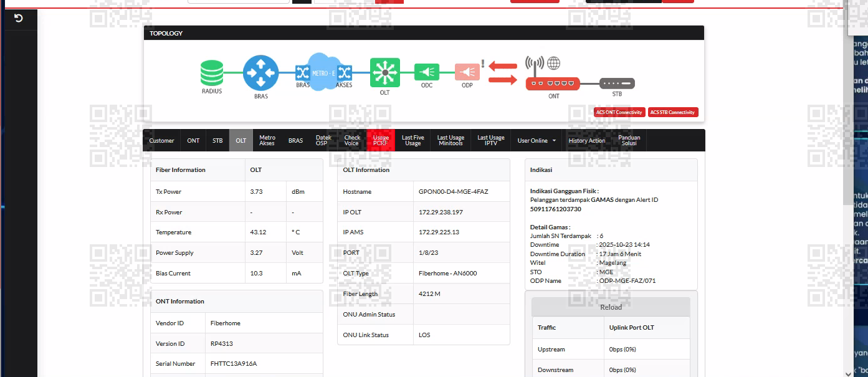The height and width of the screenshot is (377, 868).
Task: Select Downstream value 0bps (0%)
Action: [x=623, y=370]
